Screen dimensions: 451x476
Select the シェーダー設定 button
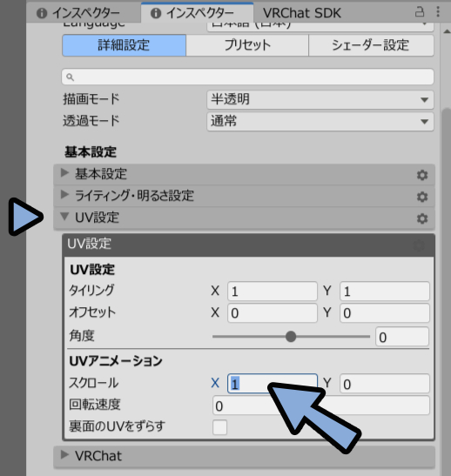pos(371,45)
